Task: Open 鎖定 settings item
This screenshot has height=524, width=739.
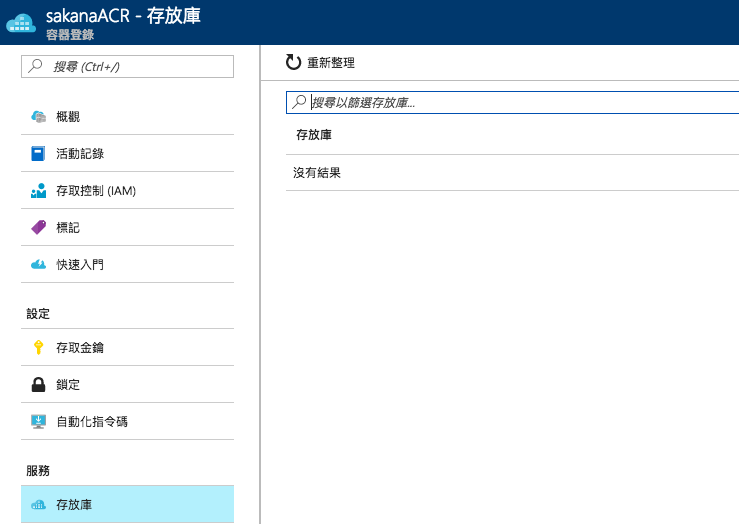Action: click(x=127, y=385)
